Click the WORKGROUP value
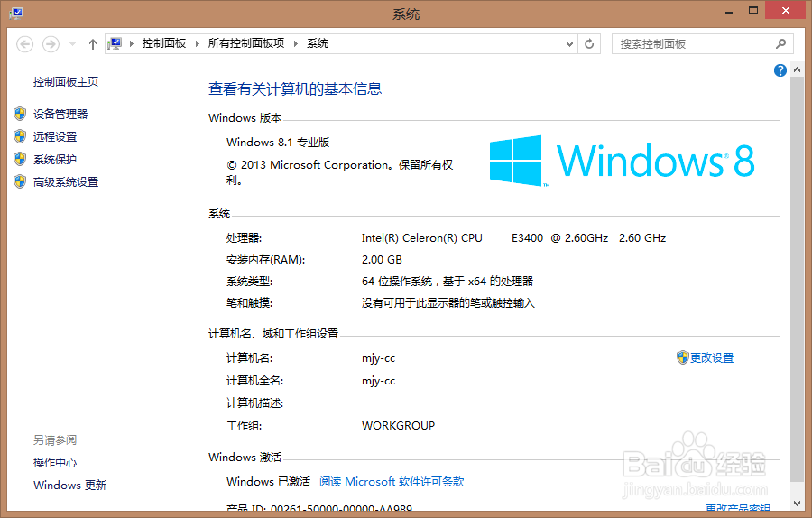This screenshot has width=812, height=518. [x=398, y=426]
